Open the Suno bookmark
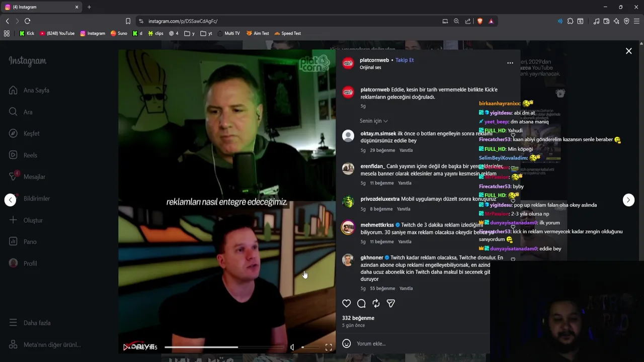The width and height of the screenshot is (644, 362). click(x=119, y=34)
